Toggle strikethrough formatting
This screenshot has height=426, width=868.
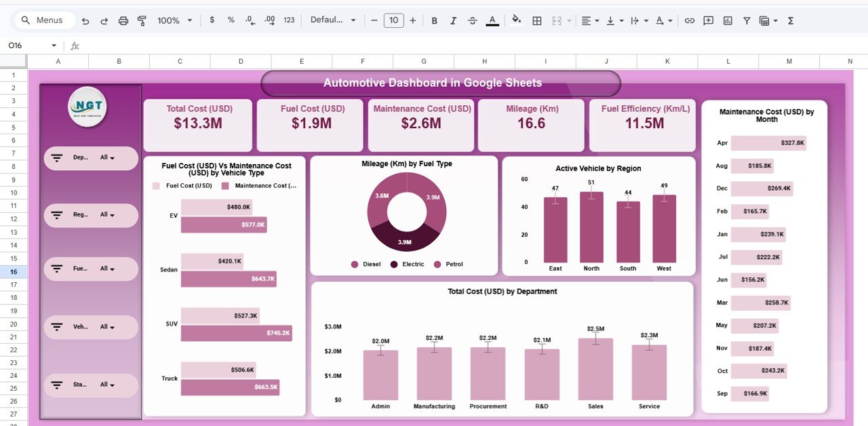[472, 20]
